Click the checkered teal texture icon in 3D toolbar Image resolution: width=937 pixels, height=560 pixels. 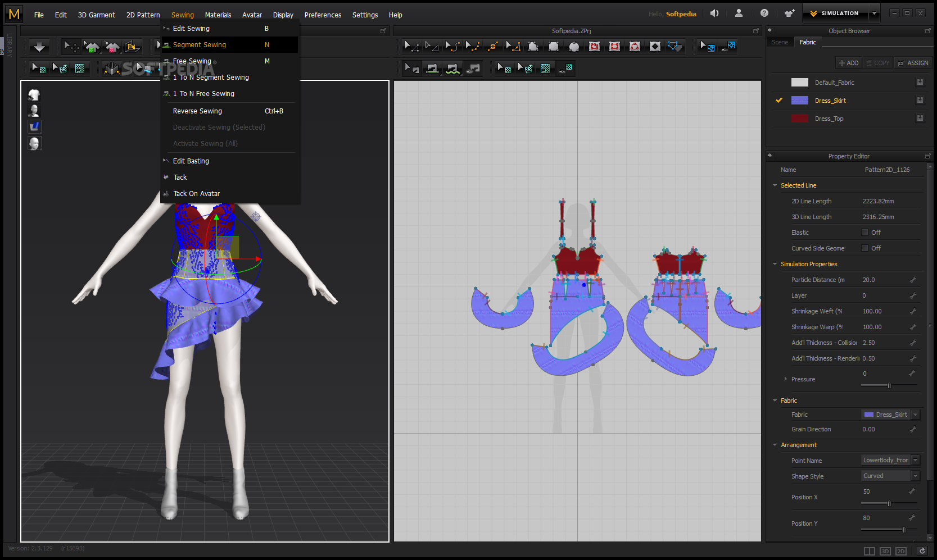(80, 69)
